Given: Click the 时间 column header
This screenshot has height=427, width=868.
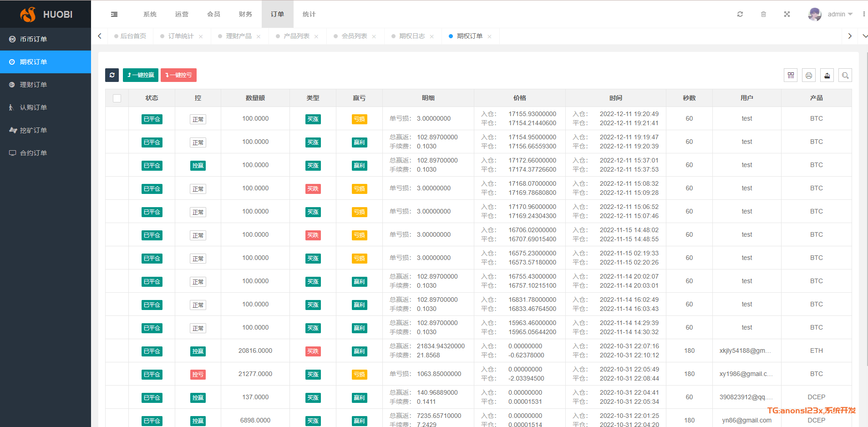Looking at the screenshot, I should [616, 98].
